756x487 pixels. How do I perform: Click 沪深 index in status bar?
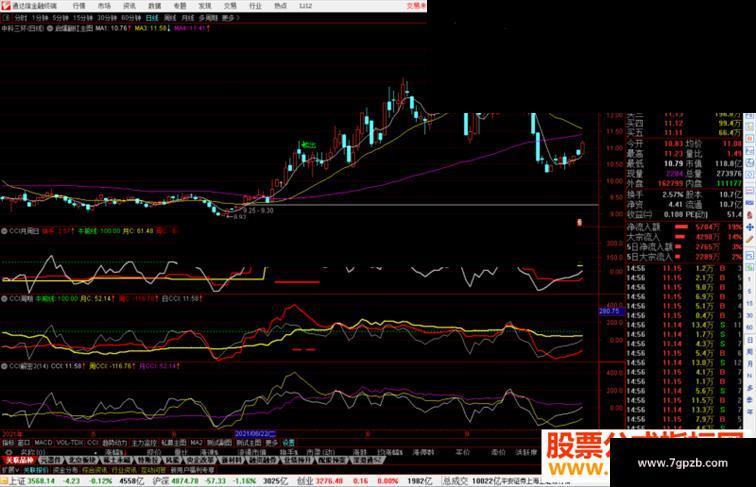click(x=161, y=481)
